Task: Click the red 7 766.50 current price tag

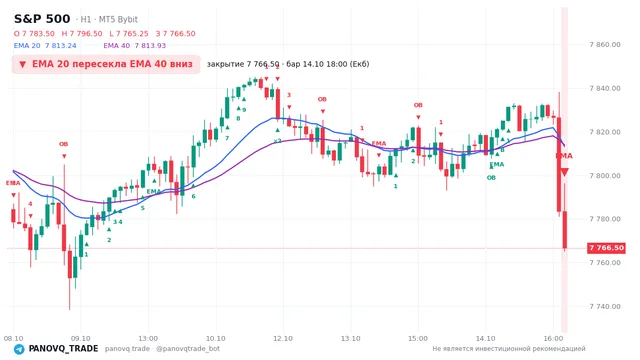Action: coord(606,248)
